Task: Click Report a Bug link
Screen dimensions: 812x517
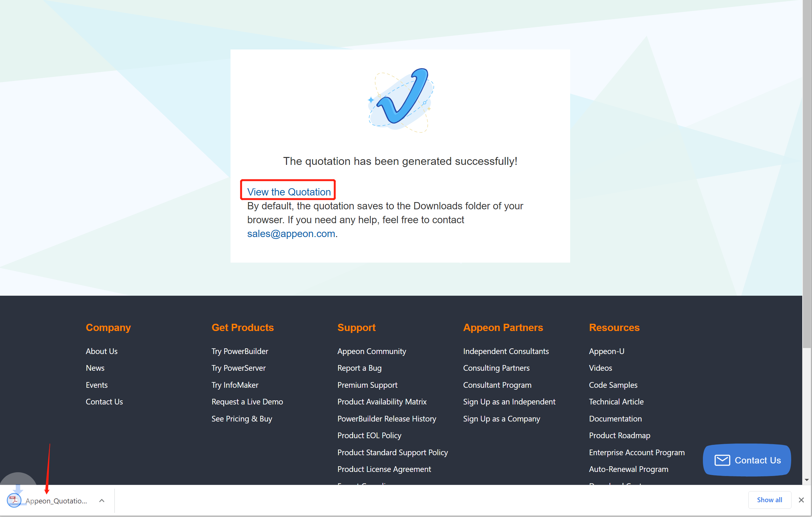Action: [x=359, y=368]
